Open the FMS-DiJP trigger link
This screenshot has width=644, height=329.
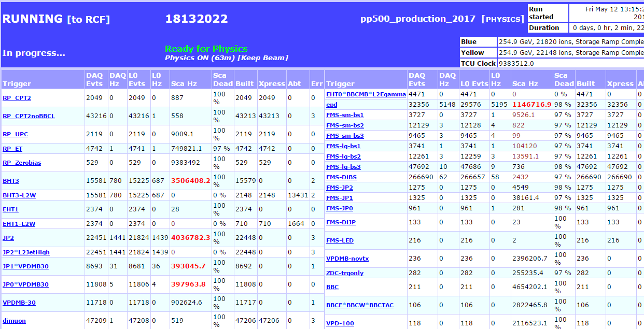pos(341,222)
